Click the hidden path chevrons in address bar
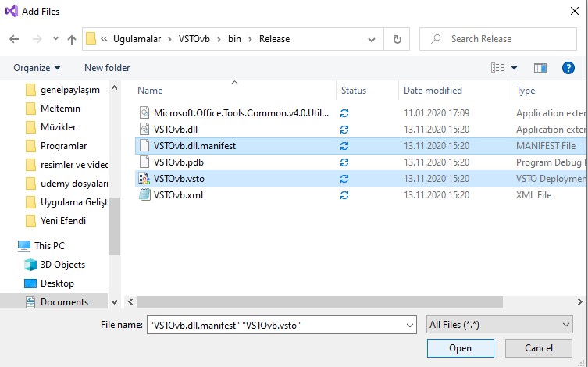This screenshot has height=367, width=588. (105, 39)
